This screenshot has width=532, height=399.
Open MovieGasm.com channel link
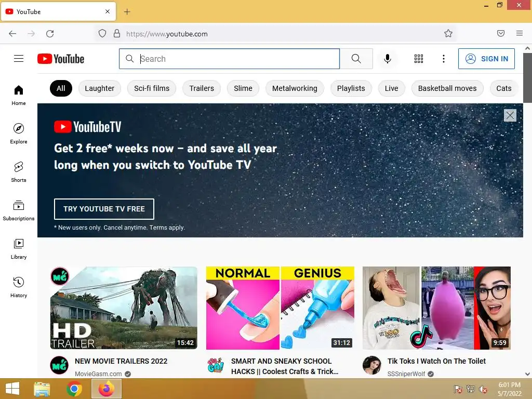click(98, 374)
